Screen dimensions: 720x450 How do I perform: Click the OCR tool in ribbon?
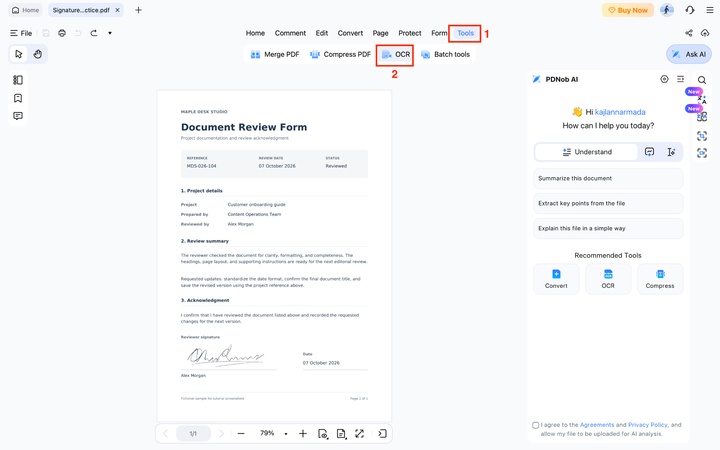tap(395, 54)
